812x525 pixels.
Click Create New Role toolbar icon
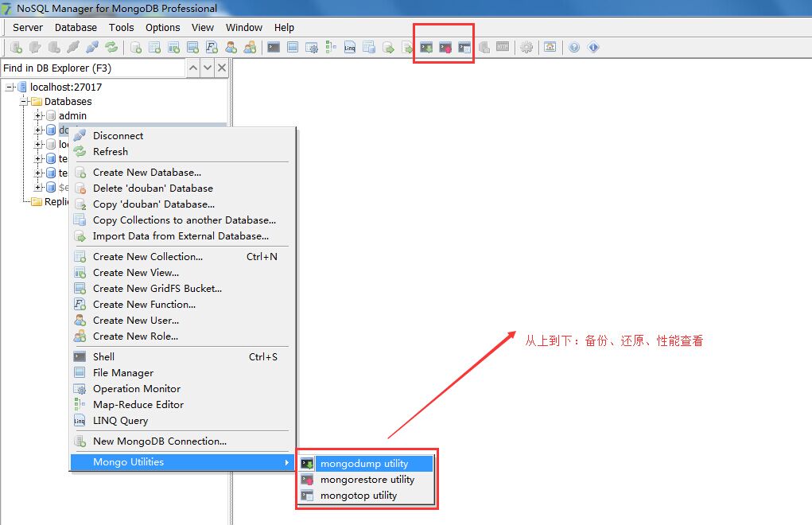pos(251,48)
